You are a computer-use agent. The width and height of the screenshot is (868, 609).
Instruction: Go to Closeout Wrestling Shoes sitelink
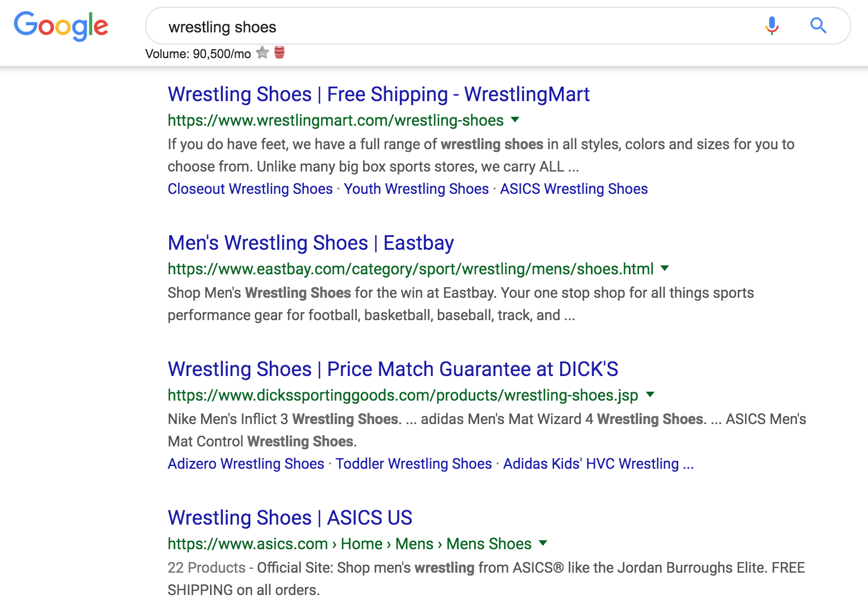[x=250, y=189]
